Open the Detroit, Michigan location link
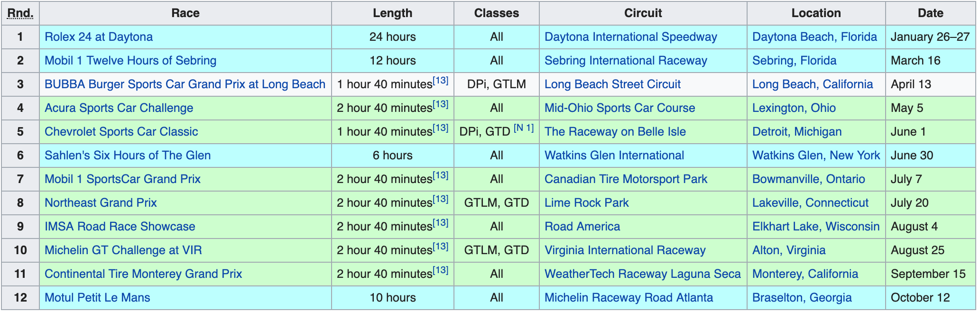The width and height of the screenshot is (980, 312). [797, 132]
